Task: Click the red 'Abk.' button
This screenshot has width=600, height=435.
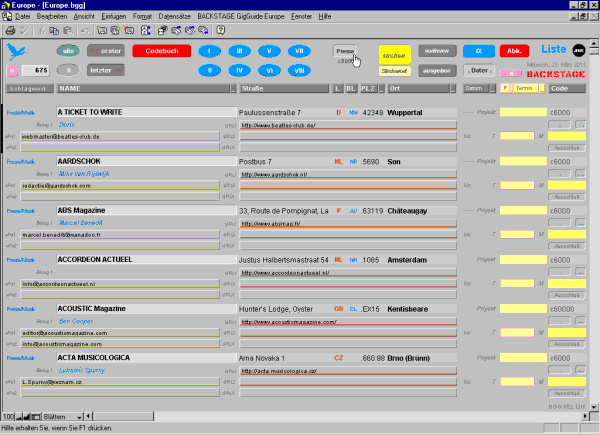Action: tap(514, 51)
